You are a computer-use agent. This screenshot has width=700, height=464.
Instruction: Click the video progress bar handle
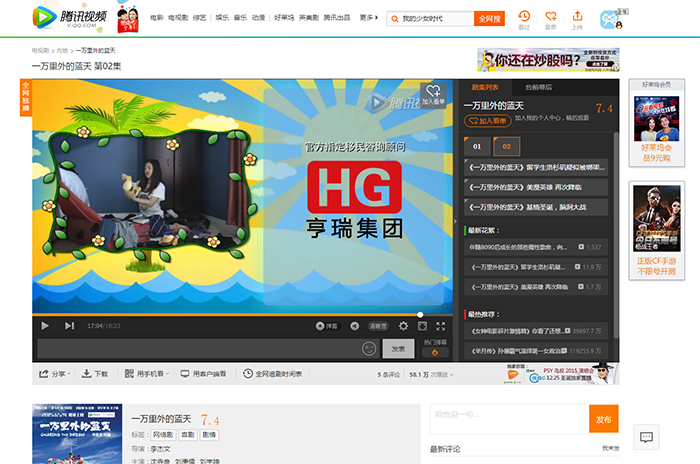(x=420, y=315)
